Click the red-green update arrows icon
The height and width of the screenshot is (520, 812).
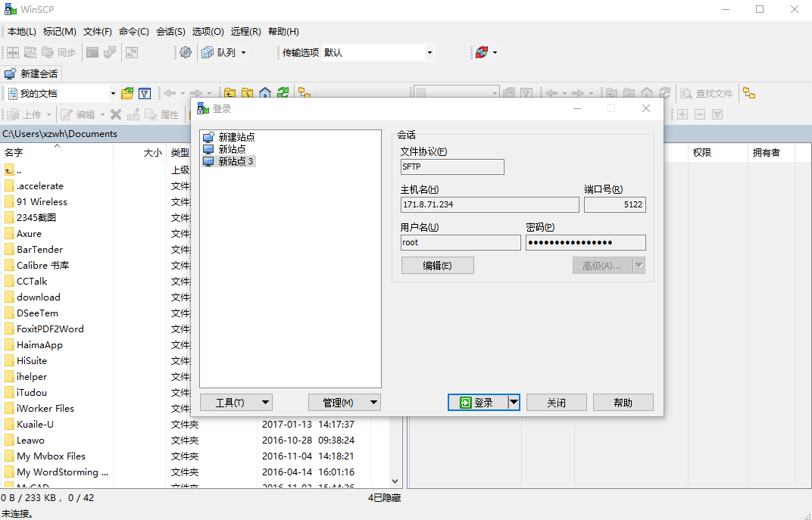tap(482, 52)
